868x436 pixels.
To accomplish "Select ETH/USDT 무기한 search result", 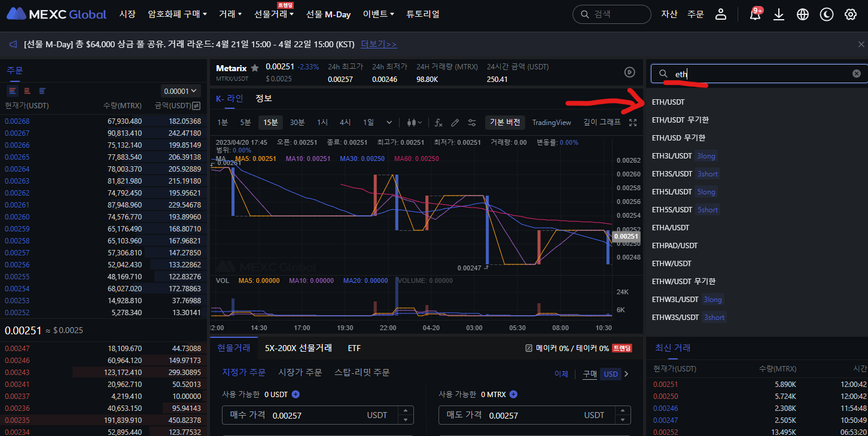I will click(x=680, y=120).
